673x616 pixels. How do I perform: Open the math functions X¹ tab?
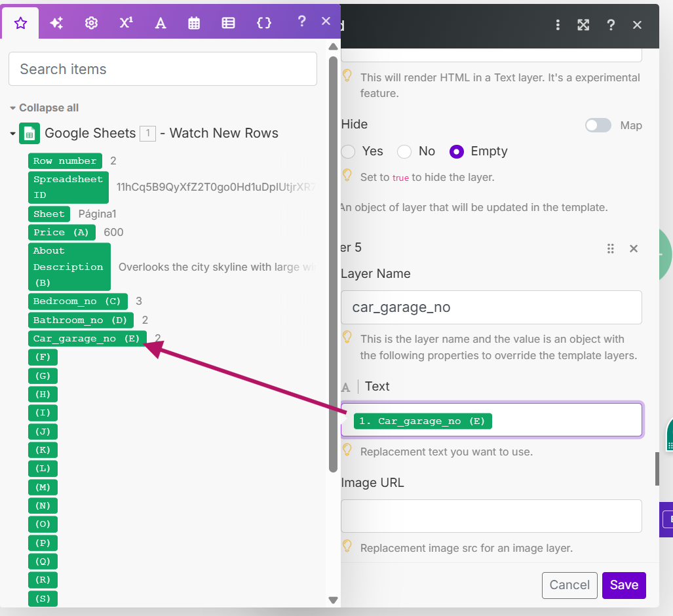click(x=126, y=23)
